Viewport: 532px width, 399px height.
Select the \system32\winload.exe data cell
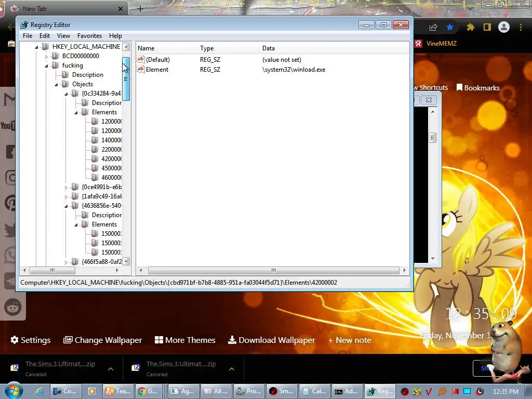pos(294,70)
